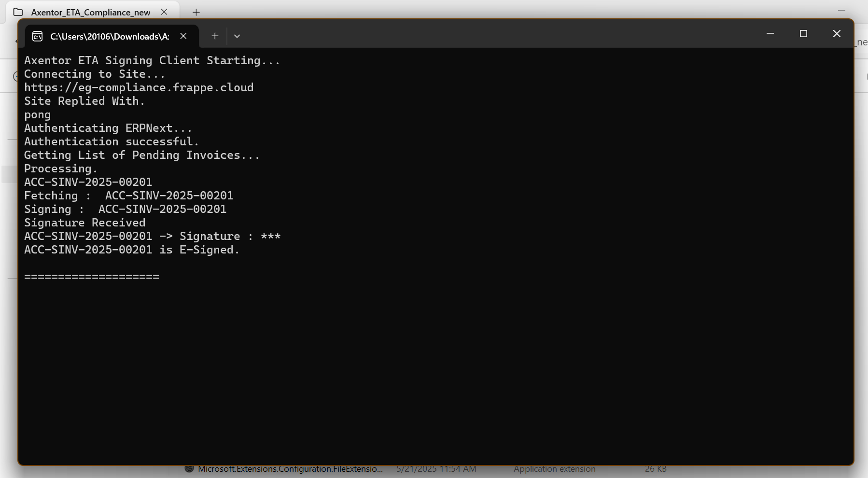Close the Axentor_ETA_Compliance_new Explorer tab
Screen dimensions: 868x478
[164, 12]
